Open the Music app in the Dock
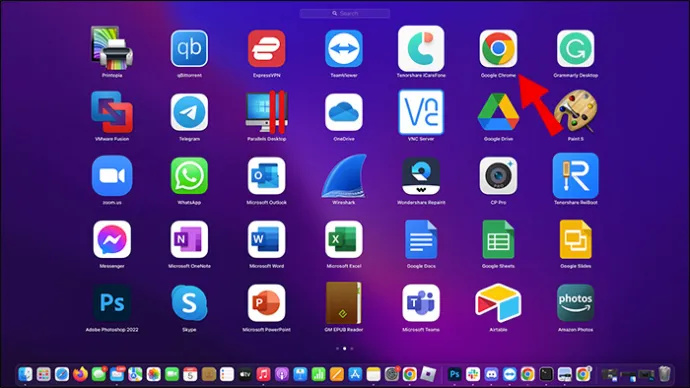This screenshot has height=388, width=690. [x=263, y=374]
